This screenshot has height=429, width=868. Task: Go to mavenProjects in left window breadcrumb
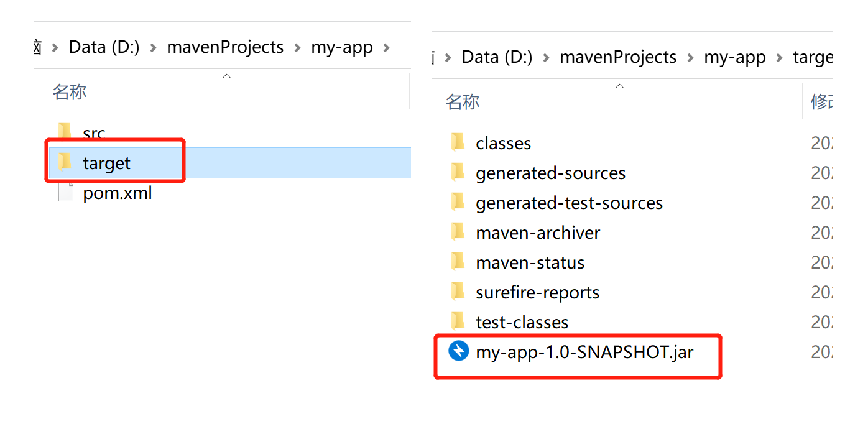[x=225, y=47]
